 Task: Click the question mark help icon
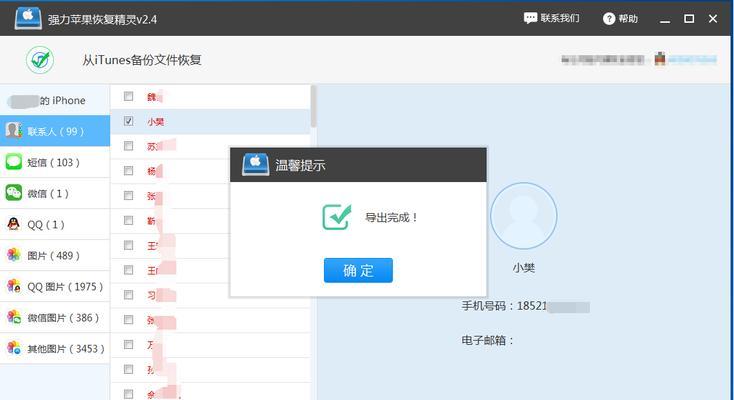click(x=609, y=19)
